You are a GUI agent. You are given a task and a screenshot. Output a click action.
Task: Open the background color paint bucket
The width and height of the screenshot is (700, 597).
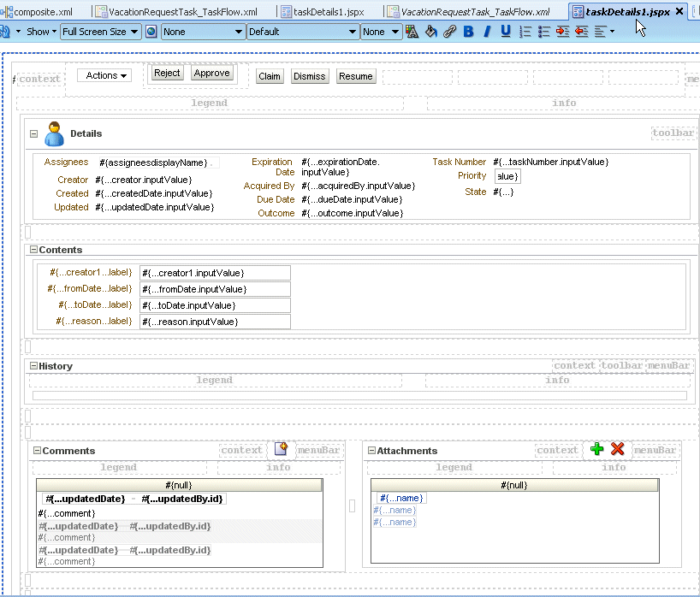coord(430,32)
